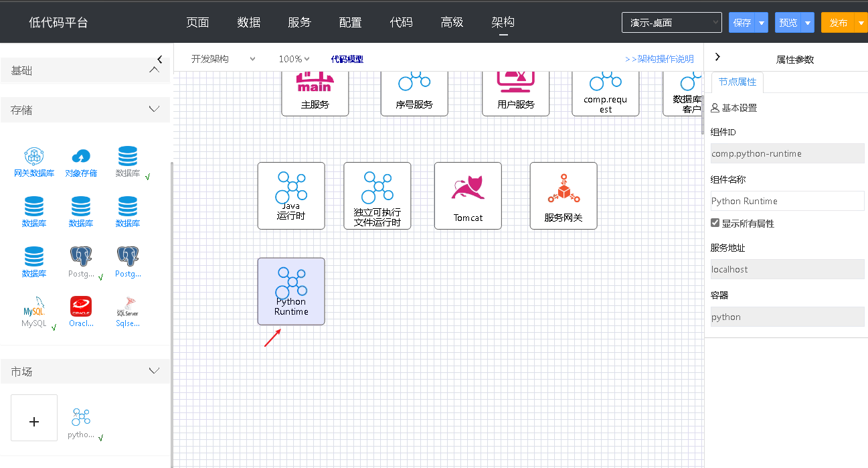
Task: Open the 配置 menu
Action: (x=351, y=22)
